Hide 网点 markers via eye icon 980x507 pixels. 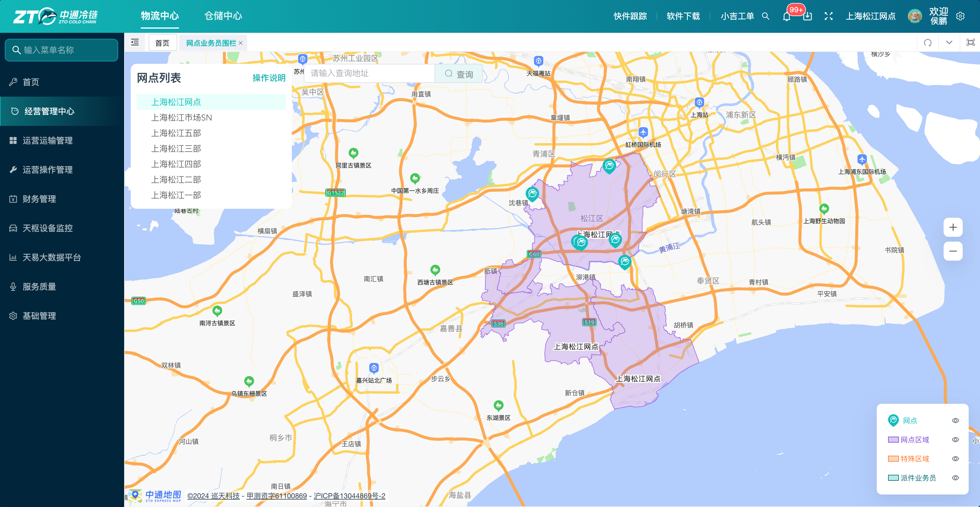[x=955, y=421]
